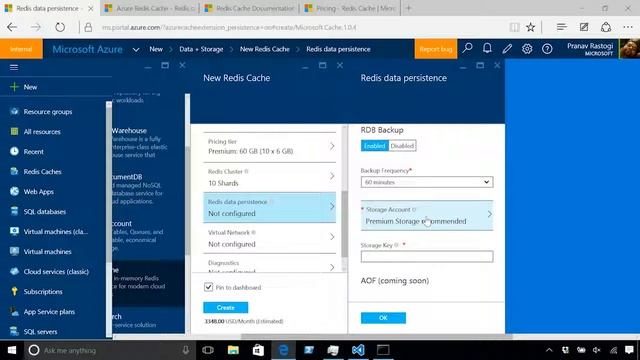This screenshot has width=640, height=360.
Task: Set RDB Backup to Enabled
Action: coord(374,146)
